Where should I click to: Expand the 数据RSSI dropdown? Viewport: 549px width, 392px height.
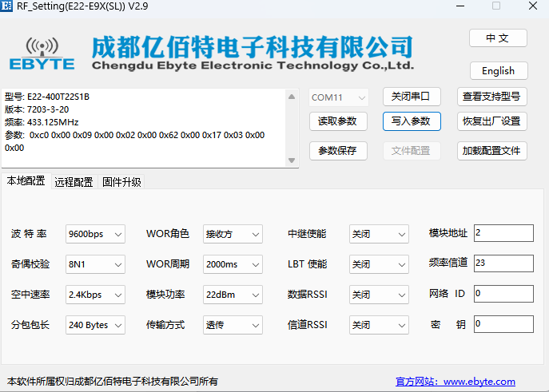point(379,295)
